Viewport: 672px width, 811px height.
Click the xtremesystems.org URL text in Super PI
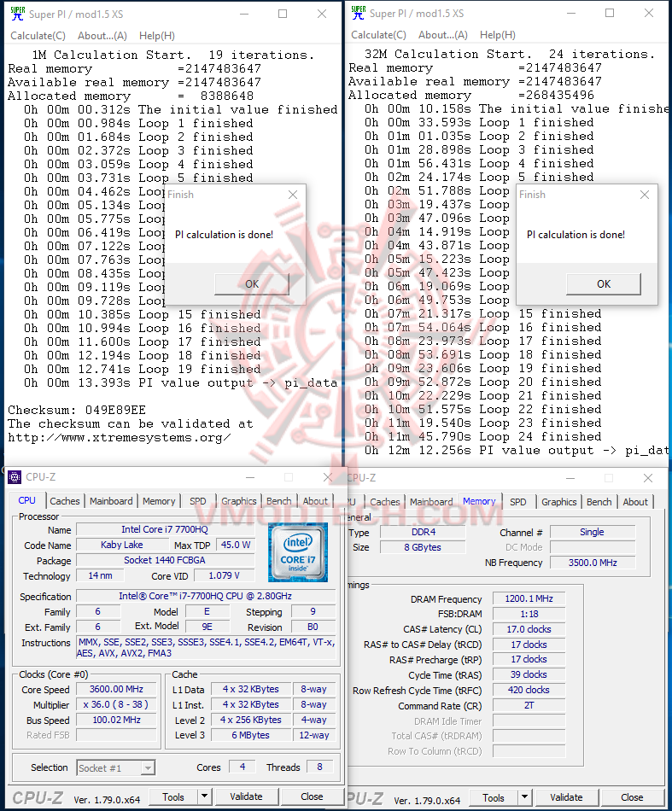tap(119, 438)
